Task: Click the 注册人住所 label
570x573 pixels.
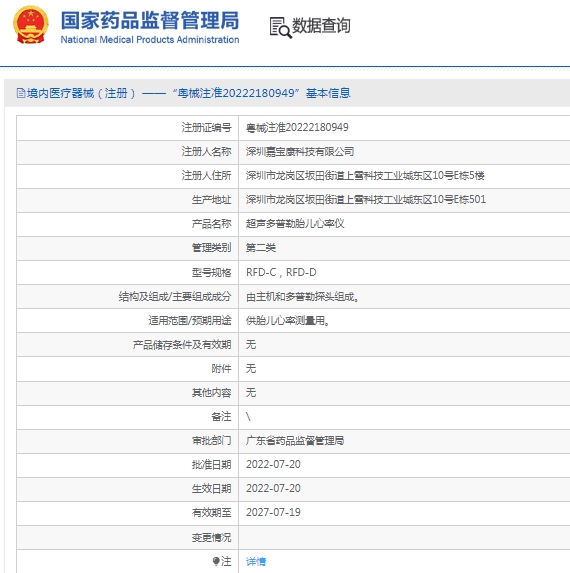Action: pyautogui.click(x=206, y=175)
